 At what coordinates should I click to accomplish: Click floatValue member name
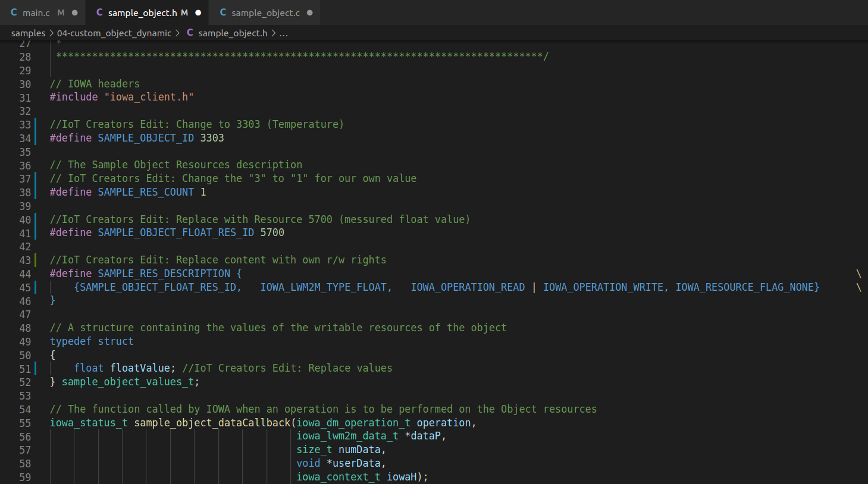click(140, 368)
